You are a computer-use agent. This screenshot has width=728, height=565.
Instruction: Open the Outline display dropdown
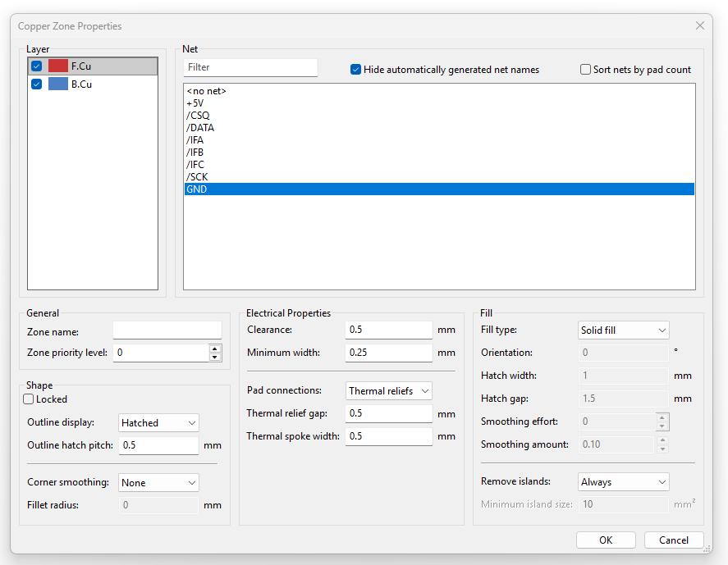(x=158, y=423)
